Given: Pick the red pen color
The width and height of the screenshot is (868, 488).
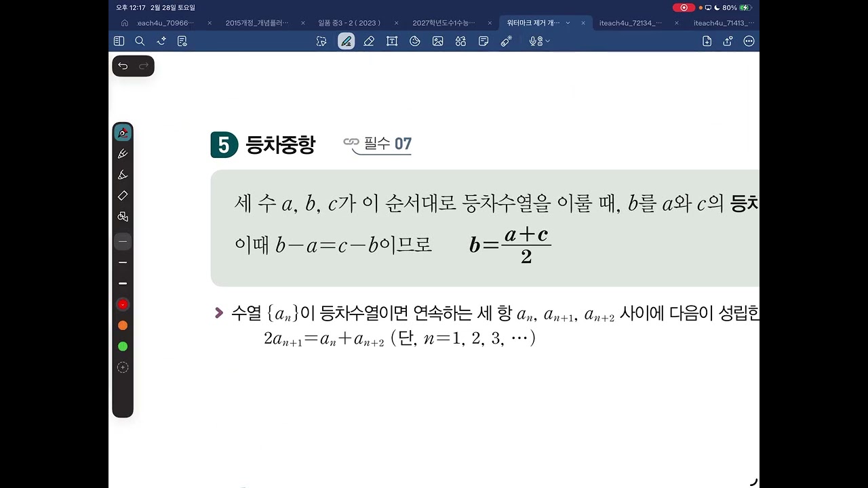Looking at the screenshot, I should coord(123,304).
